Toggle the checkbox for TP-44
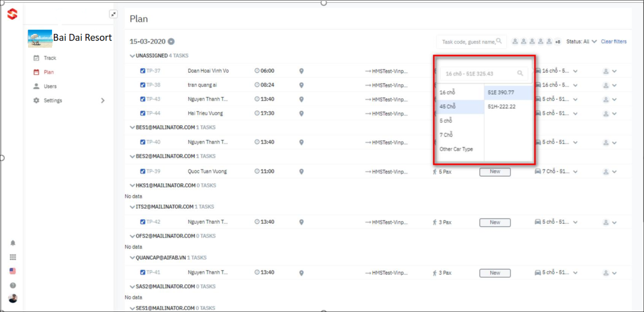644x312 pixels. point(142,113)
